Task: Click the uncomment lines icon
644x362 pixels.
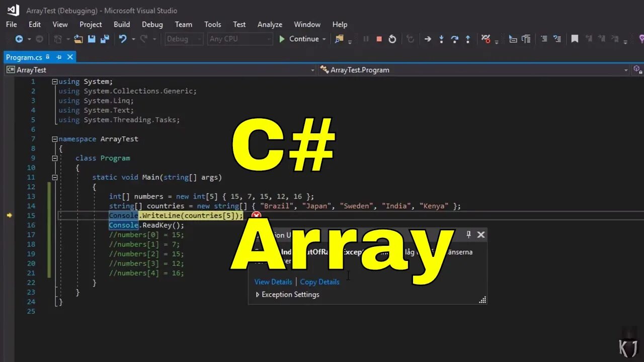Action: (x=557, y=39)
